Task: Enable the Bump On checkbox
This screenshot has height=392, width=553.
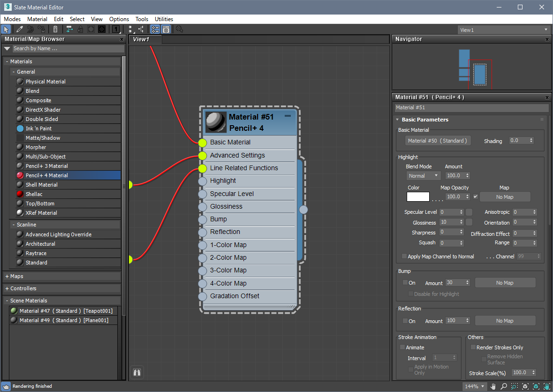Action: click(x=405, y=283)
